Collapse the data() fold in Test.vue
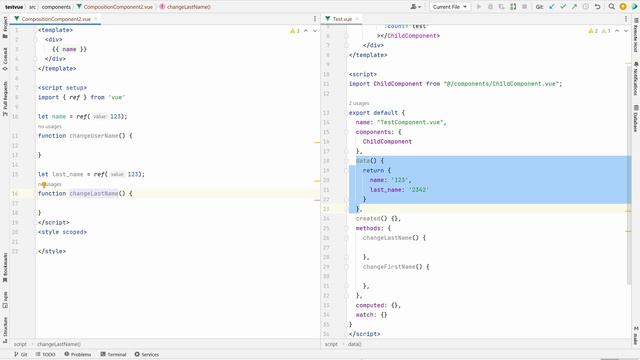Screen dimensions: 640x360 tap(347, 161)
